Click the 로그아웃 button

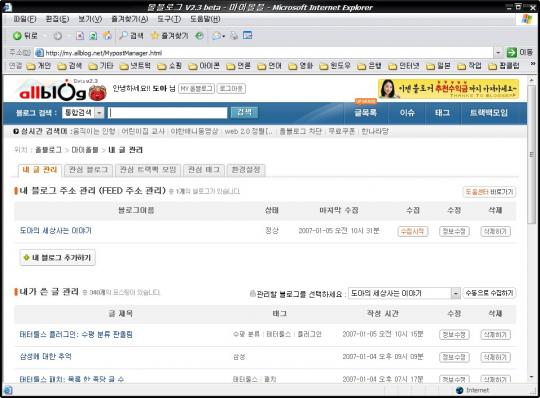point(231,88)
